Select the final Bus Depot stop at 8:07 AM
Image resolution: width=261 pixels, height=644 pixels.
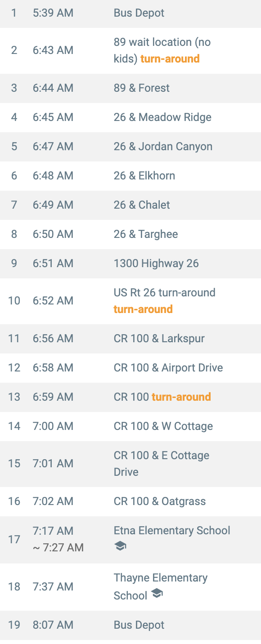click(130, 625)
